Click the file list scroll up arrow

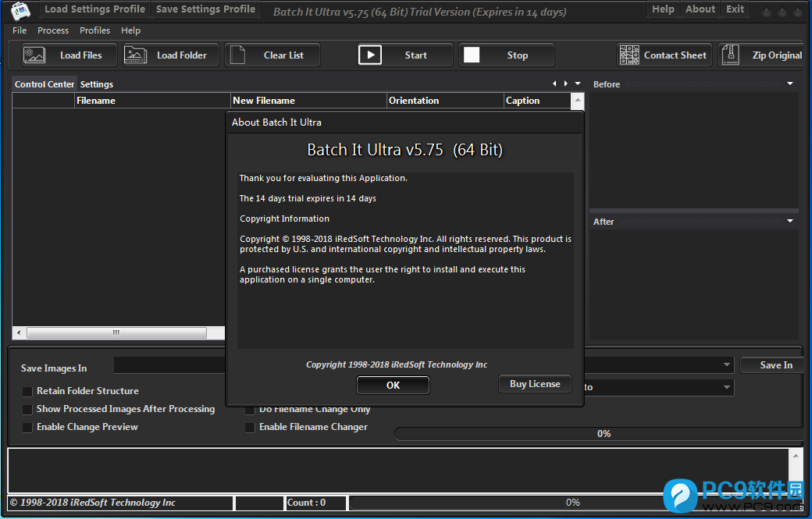pos(578,101)
